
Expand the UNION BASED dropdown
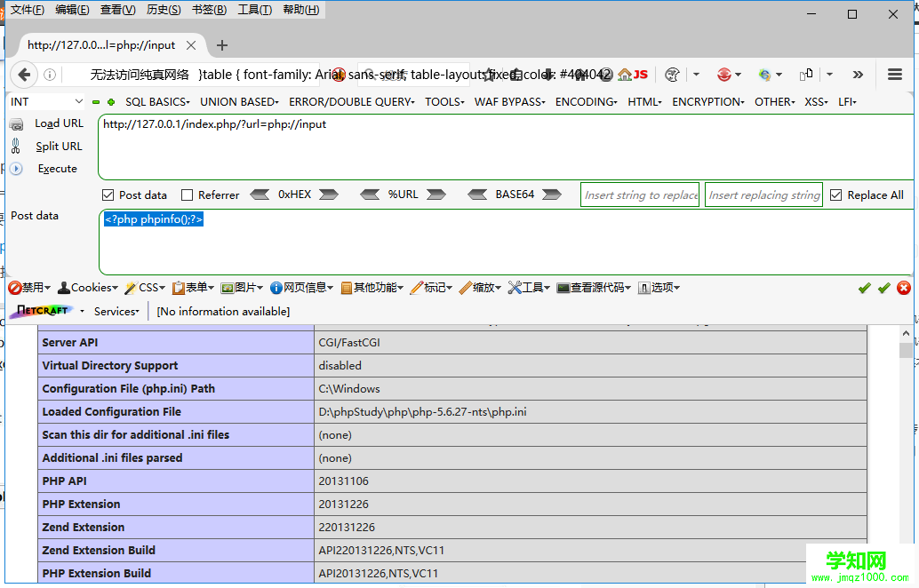pyautogui.click(x=239, y=102)
